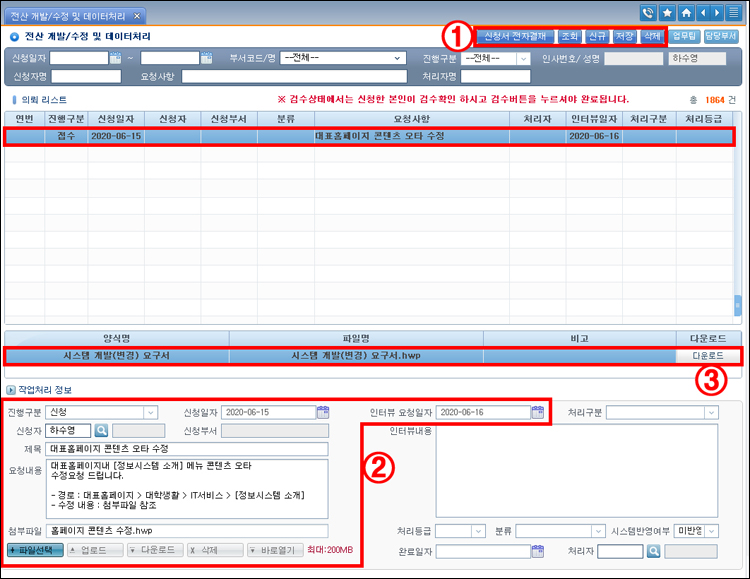Open the 처리등급 dropdown
The width and height of the screenshot is (750, 579).
click(x=460, y=531)
